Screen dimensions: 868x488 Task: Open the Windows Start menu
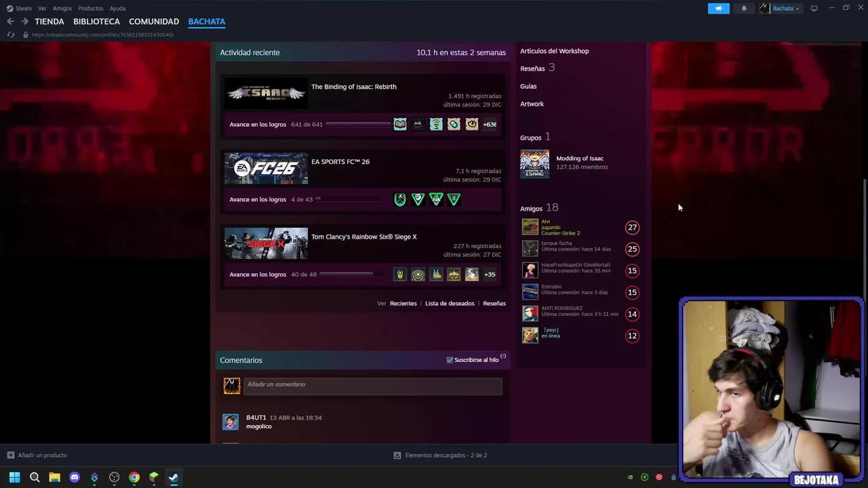(14, 477)
